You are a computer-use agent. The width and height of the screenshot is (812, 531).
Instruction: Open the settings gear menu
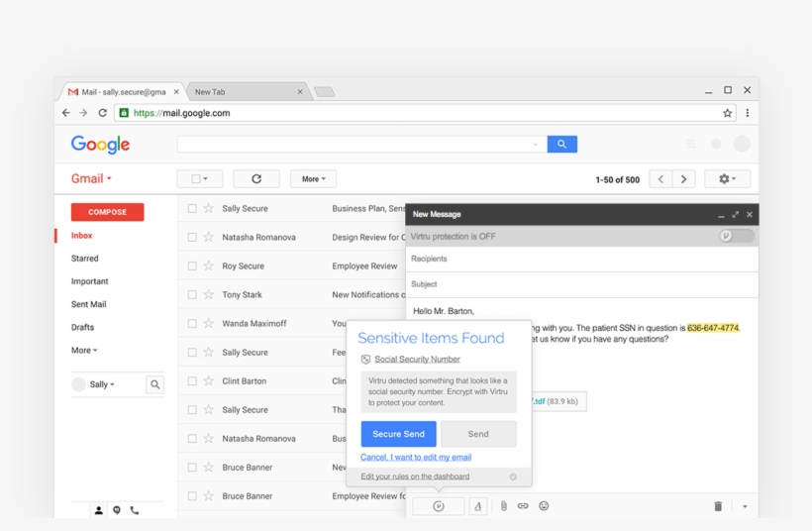[727, 178]
